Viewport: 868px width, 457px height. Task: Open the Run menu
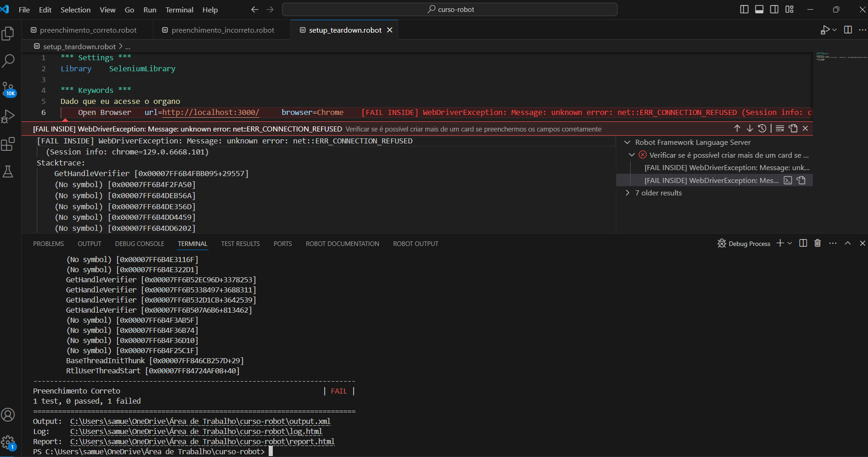tap(150, 10)
